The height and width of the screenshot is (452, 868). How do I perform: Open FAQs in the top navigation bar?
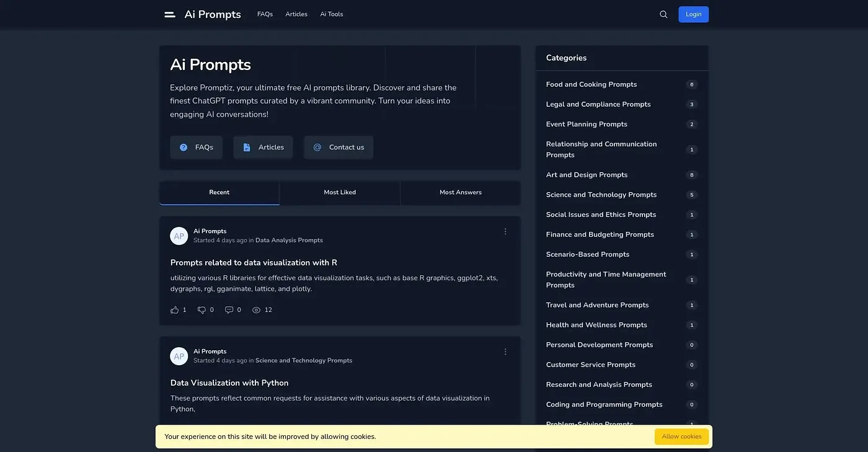(265, 14)
